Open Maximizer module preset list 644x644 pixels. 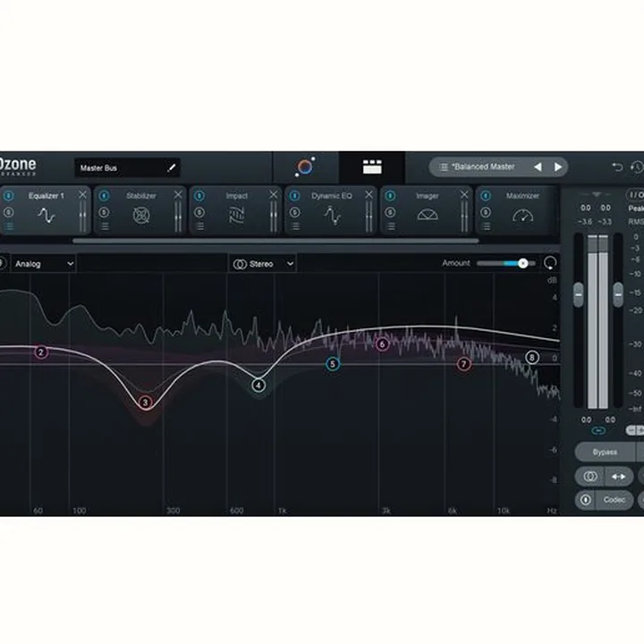(x=486, y=226)
